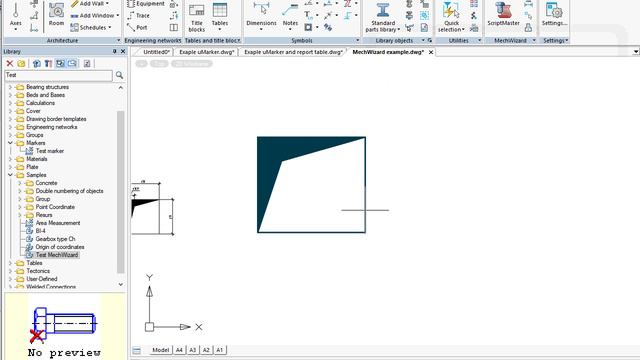
Task: Open Utilities panel dropdown arrow
Action: [480, 40]
